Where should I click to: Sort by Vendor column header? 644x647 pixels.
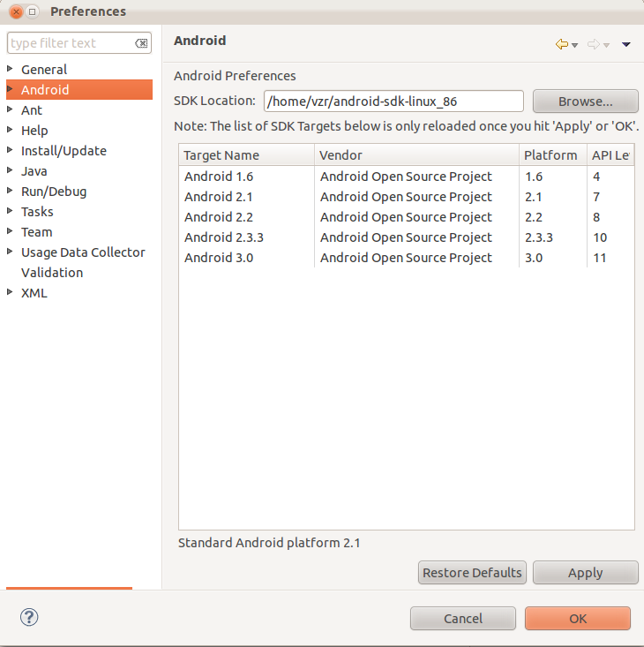click(416, 155)
